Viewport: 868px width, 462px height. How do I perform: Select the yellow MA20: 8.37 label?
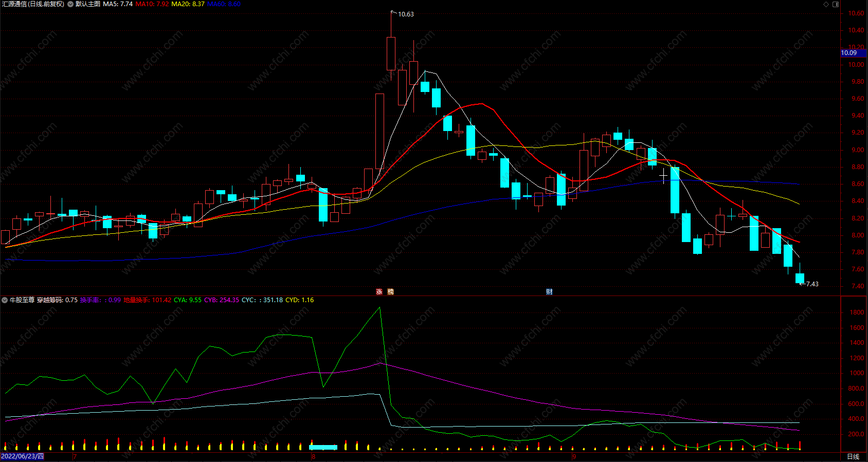click(x=188, y=4)
